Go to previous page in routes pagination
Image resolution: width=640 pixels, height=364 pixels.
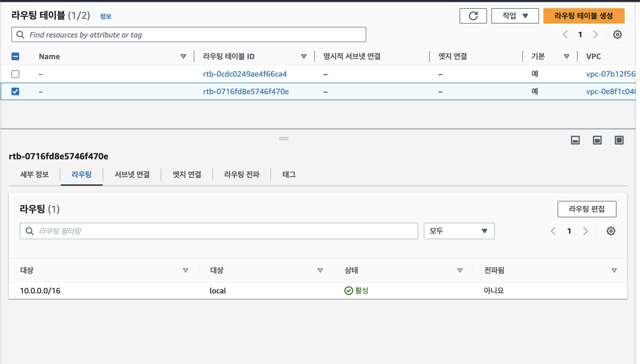pos(553,231)
